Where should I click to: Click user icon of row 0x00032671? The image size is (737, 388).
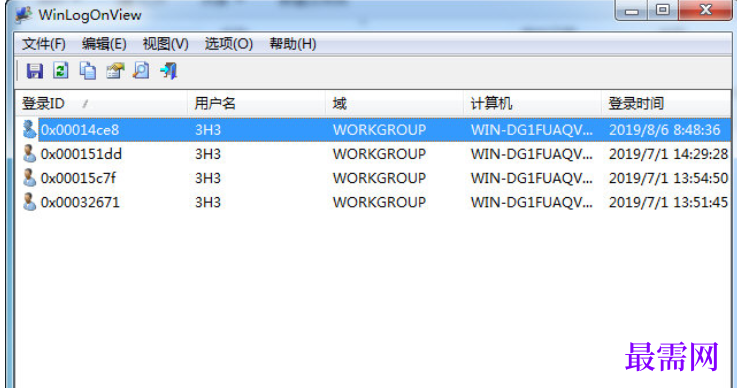pos(29,202)
